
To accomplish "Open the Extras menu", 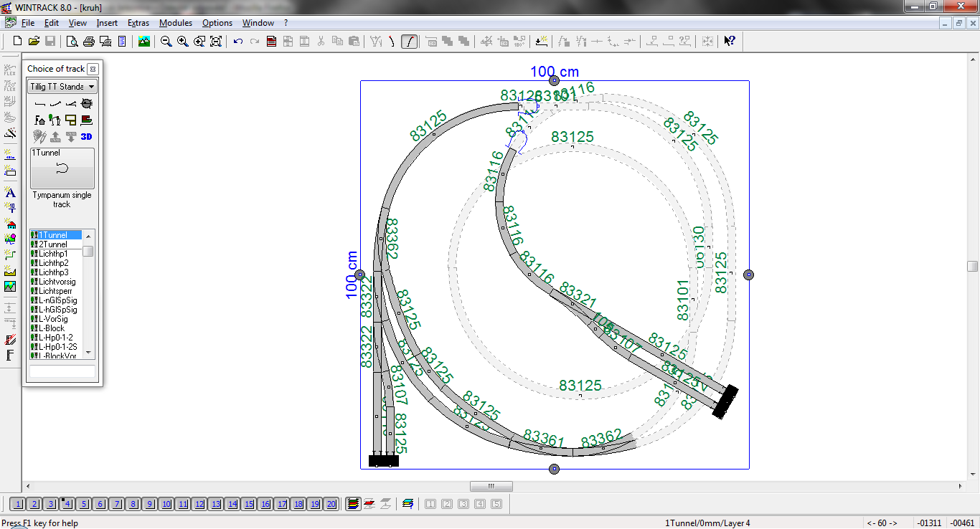I will coord(138,23).
